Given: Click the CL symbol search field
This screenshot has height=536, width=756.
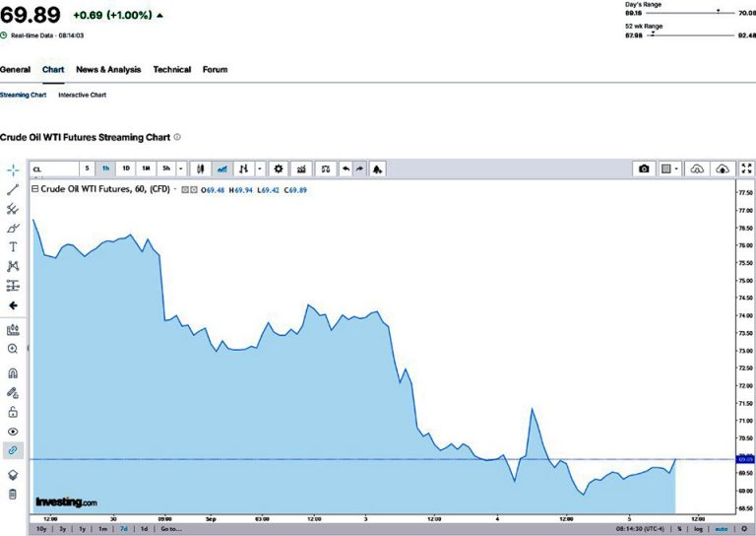Looking at the screenshot, I should pos(51,168).
